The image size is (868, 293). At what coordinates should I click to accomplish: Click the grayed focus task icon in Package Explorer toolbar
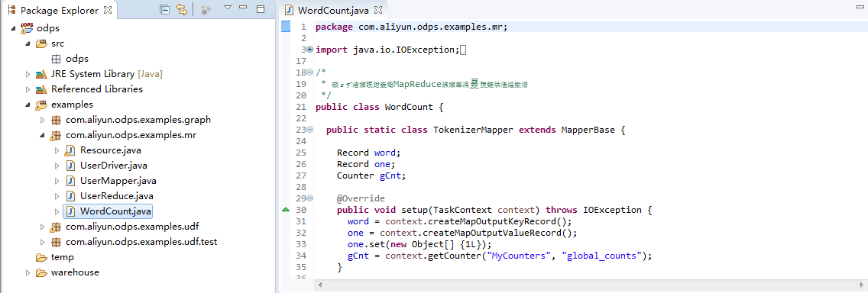coord(206,9)
